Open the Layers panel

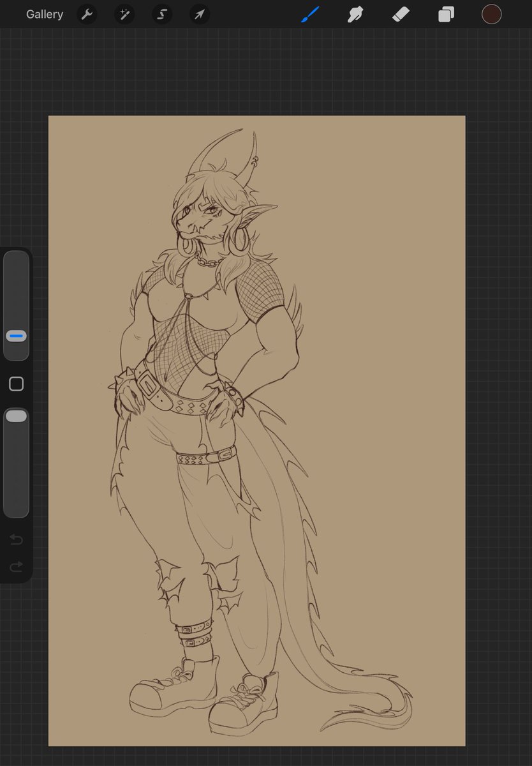[446, 14]
